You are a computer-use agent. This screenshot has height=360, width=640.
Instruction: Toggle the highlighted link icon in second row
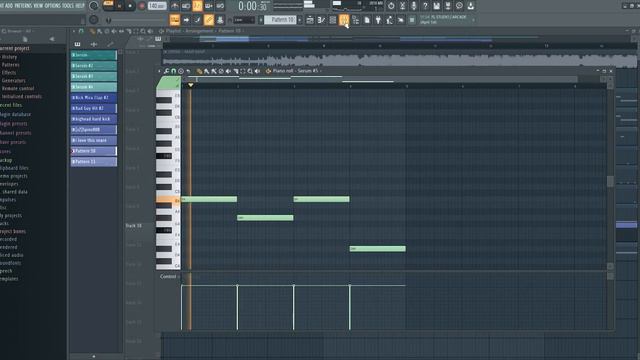point(209,20)
